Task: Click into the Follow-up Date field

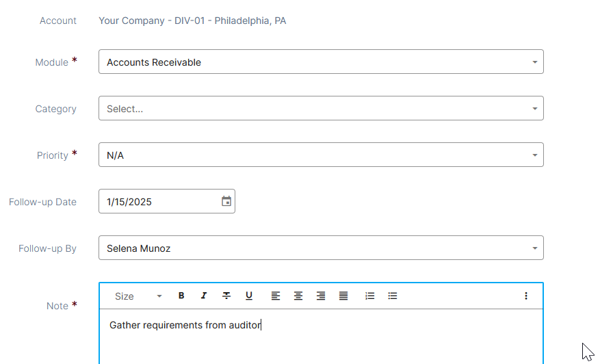Action: 161,201
